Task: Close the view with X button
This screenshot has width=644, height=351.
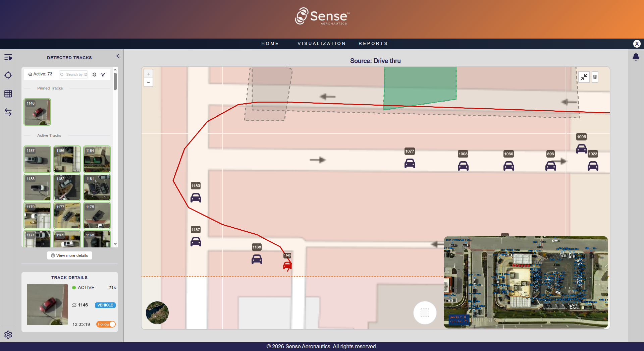Action: pos(637,44)
